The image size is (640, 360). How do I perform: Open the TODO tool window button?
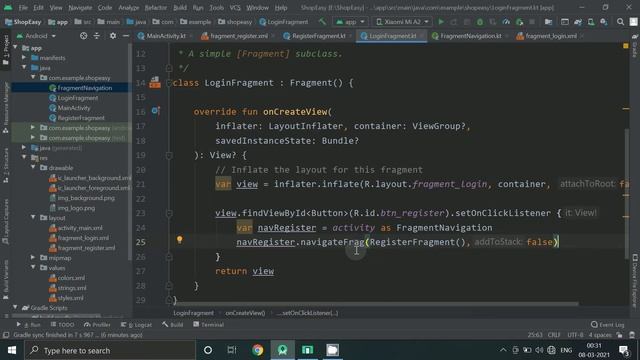tap(62, 324)
